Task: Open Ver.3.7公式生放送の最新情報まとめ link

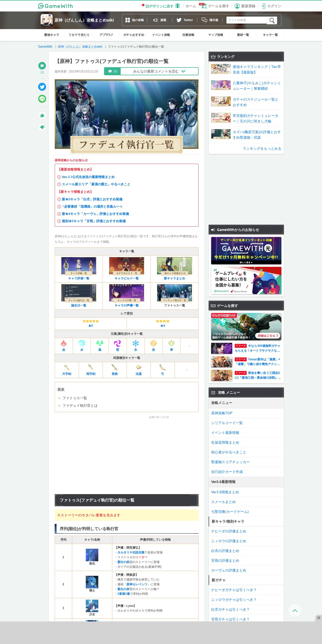Action: tap(88, 177)
